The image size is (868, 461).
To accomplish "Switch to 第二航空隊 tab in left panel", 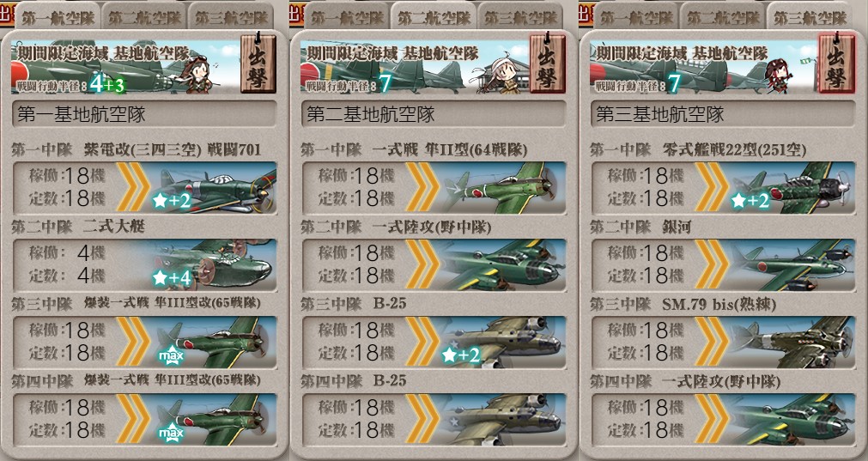I will (144, 16).
